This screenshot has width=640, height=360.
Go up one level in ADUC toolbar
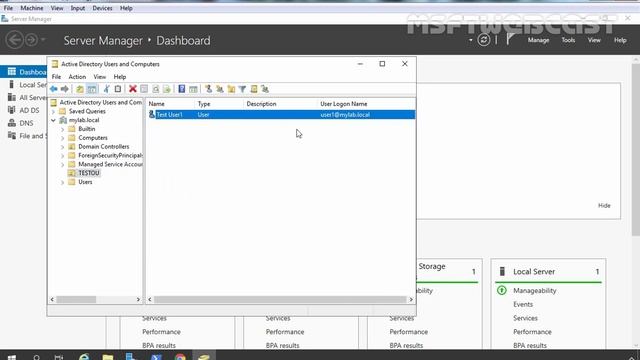click(80, 89)
